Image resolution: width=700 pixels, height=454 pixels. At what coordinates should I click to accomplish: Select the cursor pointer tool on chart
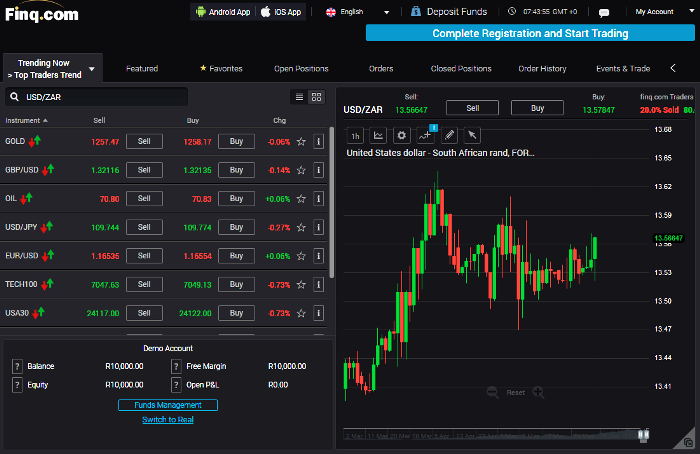click(472, 136)
